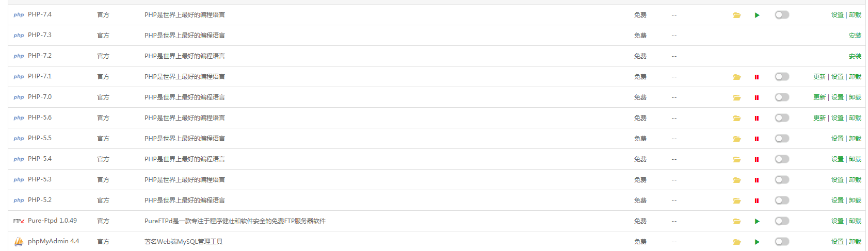Open 设置 for PHP-5.4
Screen dimensions: 868x251
point(838,159)
